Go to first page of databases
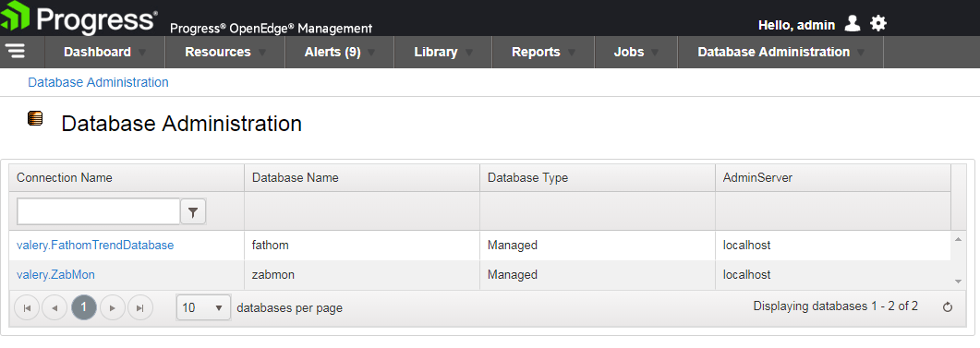The width and height of the screenshot is (980, 348). point(27,307)
